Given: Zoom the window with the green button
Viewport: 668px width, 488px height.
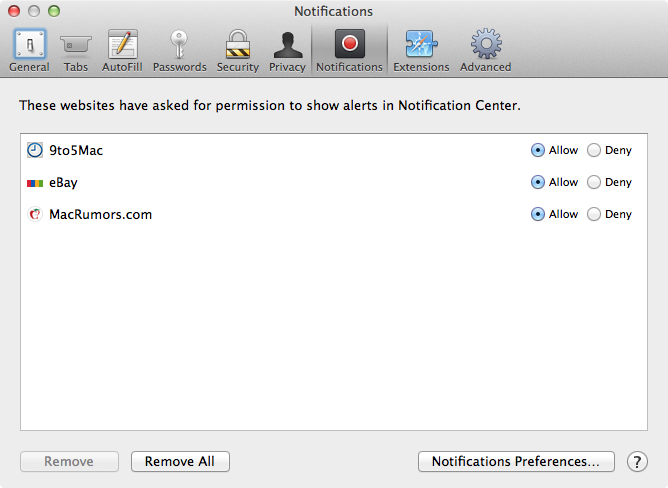Looking at the screenshot, I should 54,11.
